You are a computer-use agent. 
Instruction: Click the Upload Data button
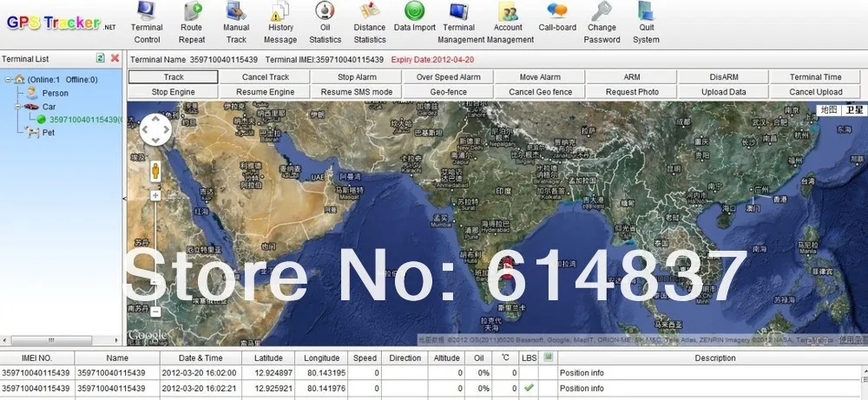[724, 92]
